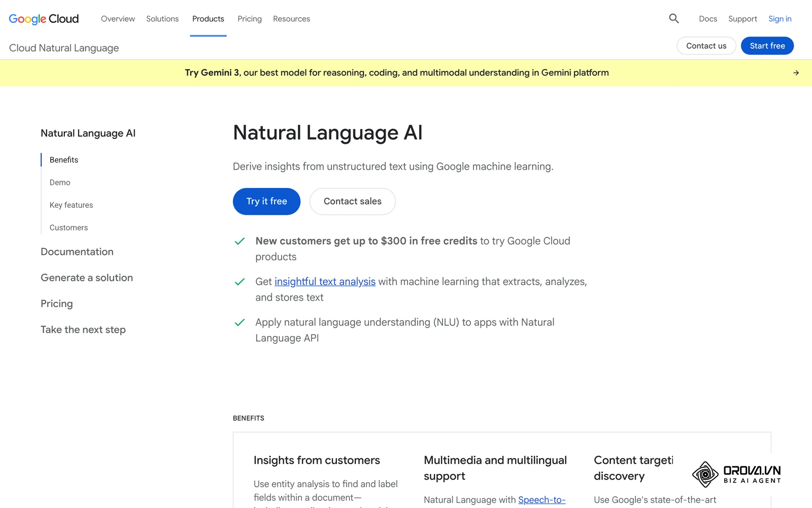Click the Start free button
Viewport: 812px width, 508px height.
click(767, 46)
